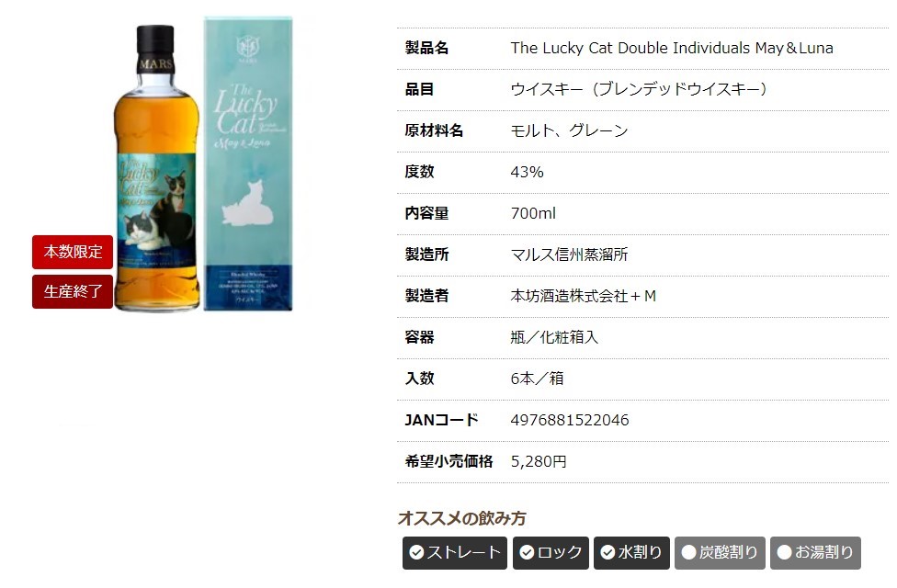
Task: Click the 炭酸割り empty circle icon
Action: [688, 552]
